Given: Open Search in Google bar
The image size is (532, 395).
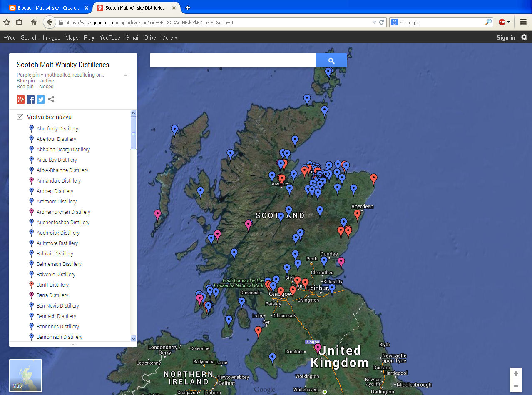Looking at the screenshot, I should (x=29, y=37).
